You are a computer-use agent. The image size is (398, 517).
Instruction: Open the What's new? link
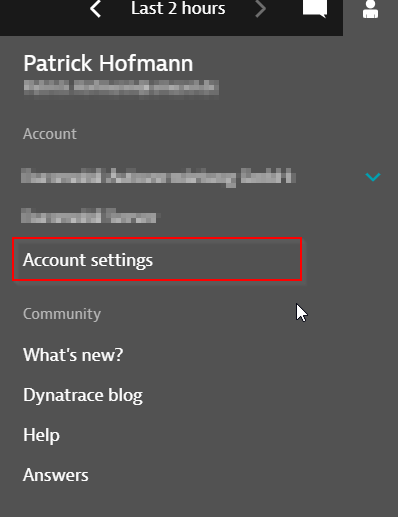(73, 354)
